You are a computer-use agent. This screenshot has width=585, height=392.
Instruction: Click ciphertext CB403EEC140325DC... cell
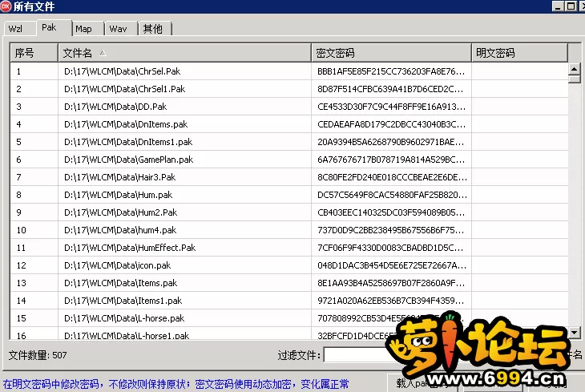pyautogui.click(x=391, y=212)
